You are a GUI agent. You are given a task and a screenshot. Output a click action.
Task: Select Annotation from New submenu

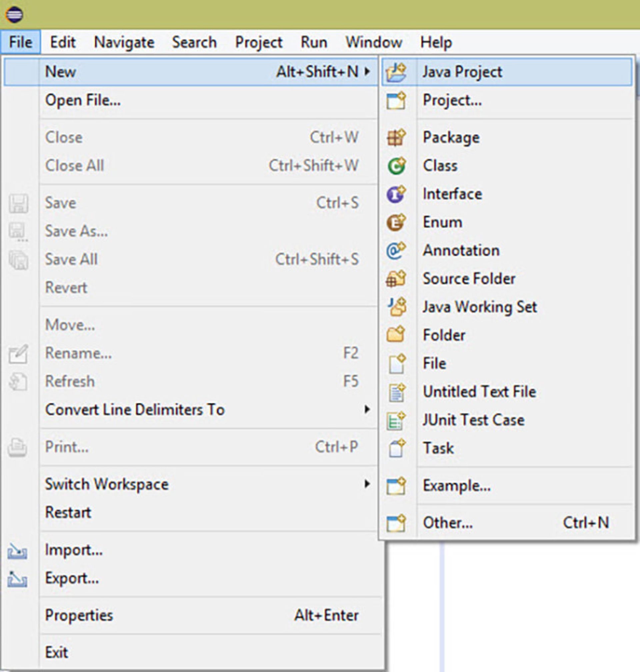tap(507, 251)
